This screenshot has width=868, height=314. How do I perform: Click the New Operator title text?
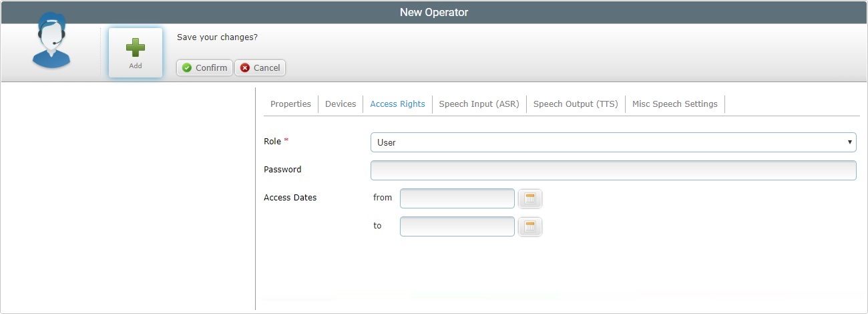[434, 12]
